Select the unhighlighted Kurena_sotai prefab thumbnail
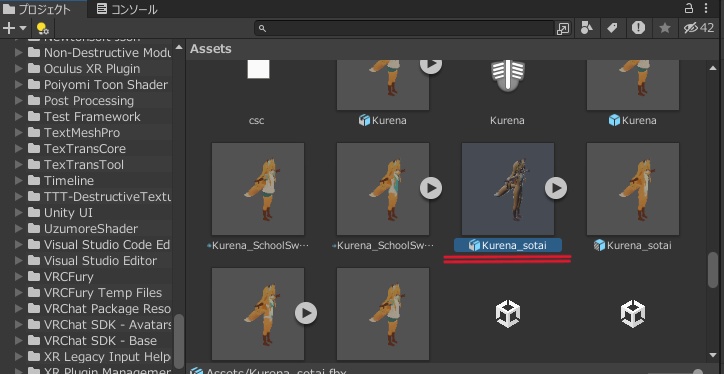Viewport: 724px width, 374px height. pyautogui.click(x=633, y=188)
